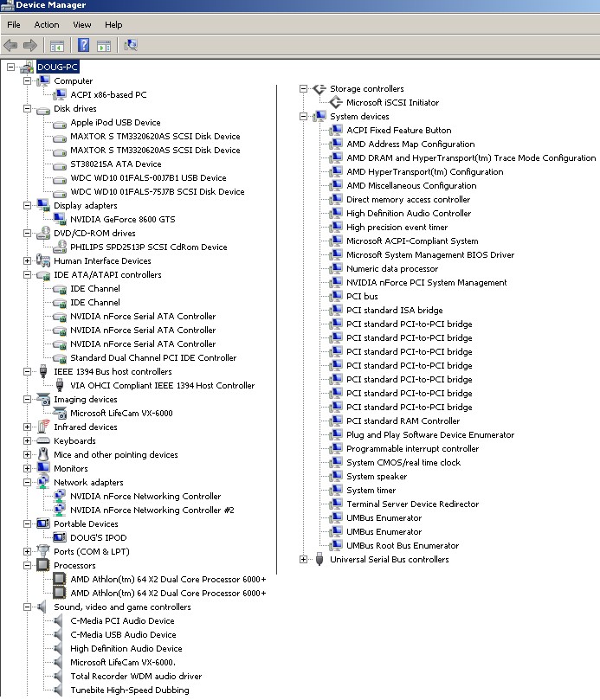This screenshot has height=700, width=600.
Task: Click the DOUG-PC computer icon
Action: coord(27,67)
